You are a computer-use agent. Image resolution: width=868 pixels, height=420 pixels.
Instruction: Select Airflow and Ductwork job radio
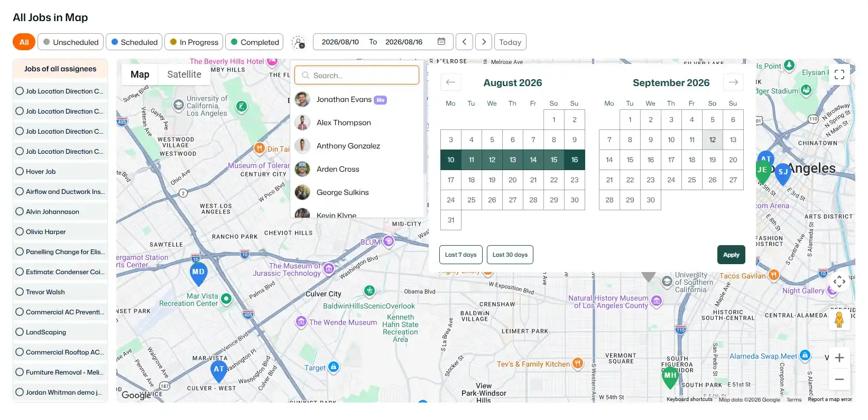tap(20, 191)
